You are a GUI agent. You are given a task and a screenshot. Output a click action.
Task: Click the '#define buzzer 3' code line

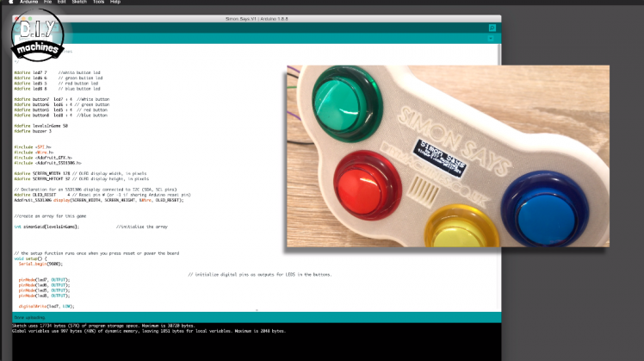(33, 131)
